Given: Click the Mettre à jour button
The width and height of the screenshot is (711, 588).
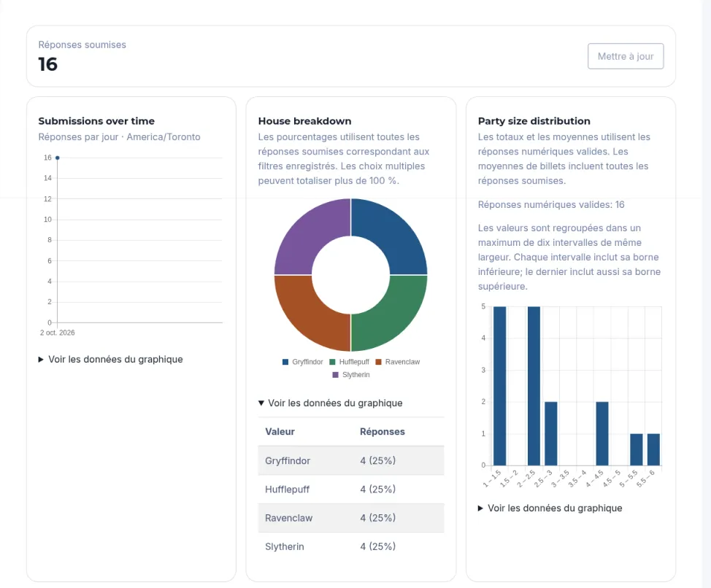Looking at the screenshot, I should point(626,56).
